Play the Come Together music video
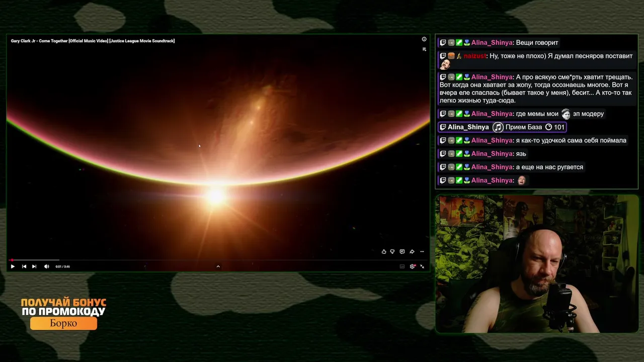Viewport: 644px width, 362px height. point(13,266)
